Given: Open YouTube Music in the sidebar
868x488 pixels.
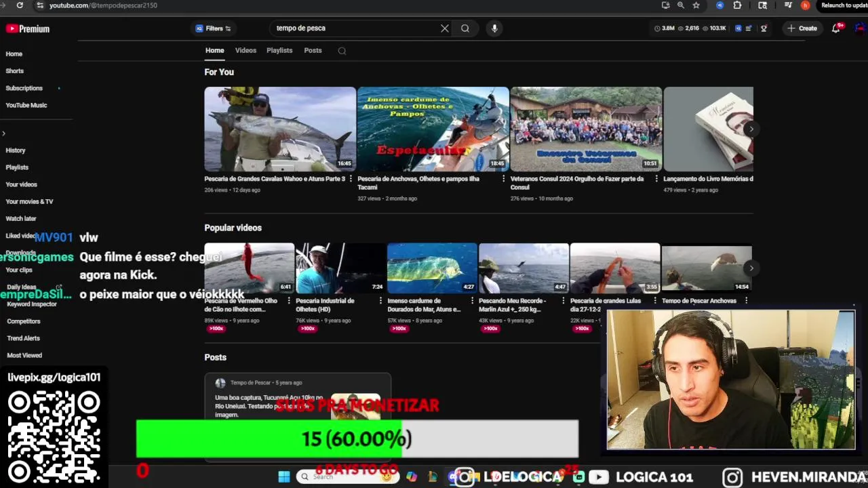Looking at the screenshot, I should tap(26, 105).
